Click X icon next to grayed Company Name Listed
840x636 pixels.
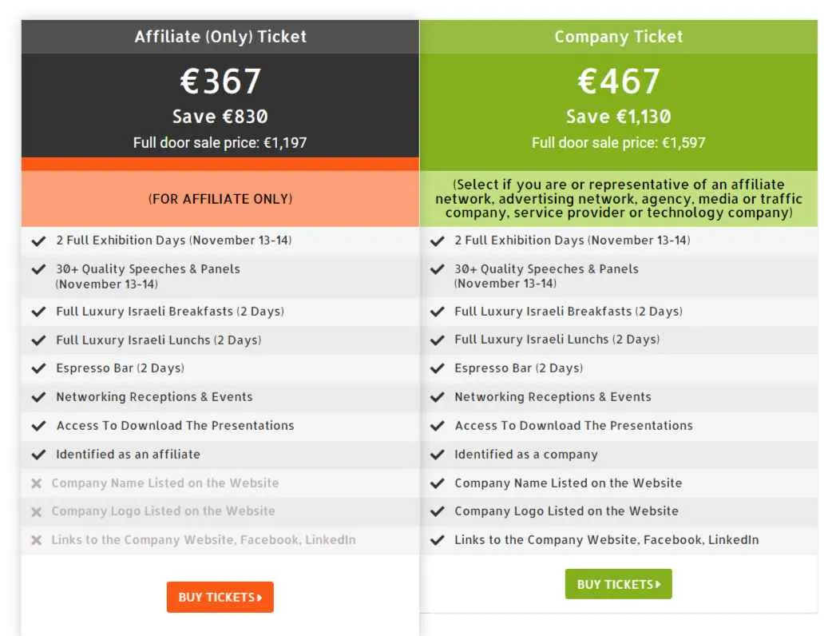tap(37, 483)
